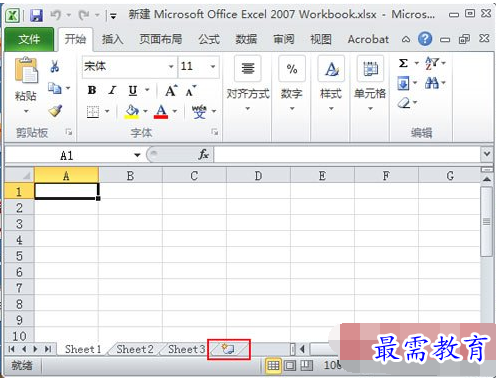Switch to Page Break Preview
Image resolution: width=496 pixels, height=380 pixels.
306,365
